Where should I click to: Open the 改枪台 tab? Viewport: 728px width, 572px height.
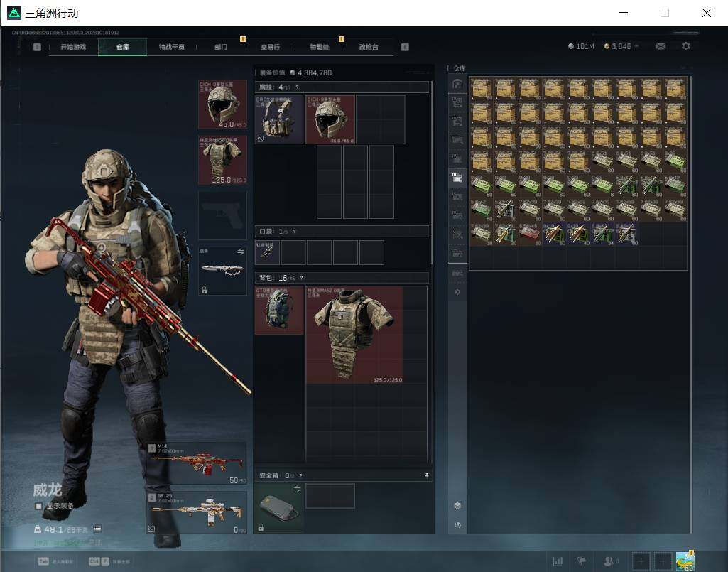pyautogui.click(x=369, y=47)
